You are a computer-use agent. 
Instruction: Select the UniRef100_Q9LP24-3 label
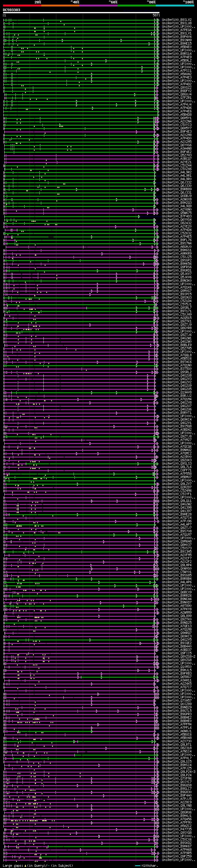(179, 771)
